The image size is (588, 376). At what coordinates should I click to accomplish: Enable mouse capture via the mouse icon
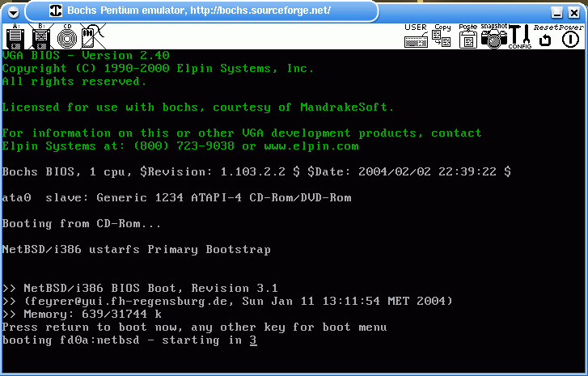[x=91, y=36]
